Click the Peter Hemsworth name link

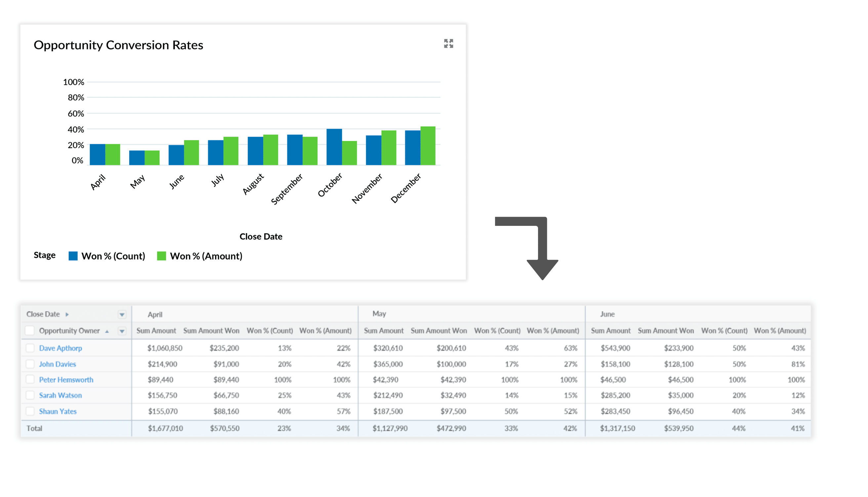click(66, 380)
